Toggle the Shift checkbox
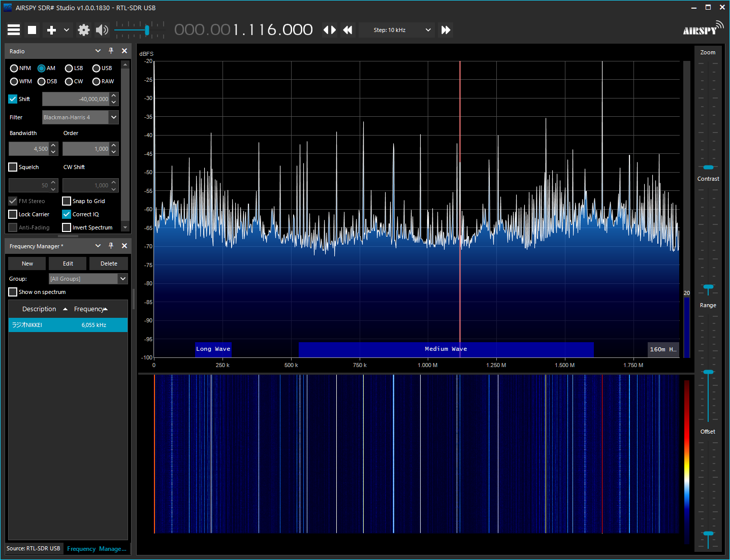The height and width of the screenshot is (560, 730). tap(13, 99)
